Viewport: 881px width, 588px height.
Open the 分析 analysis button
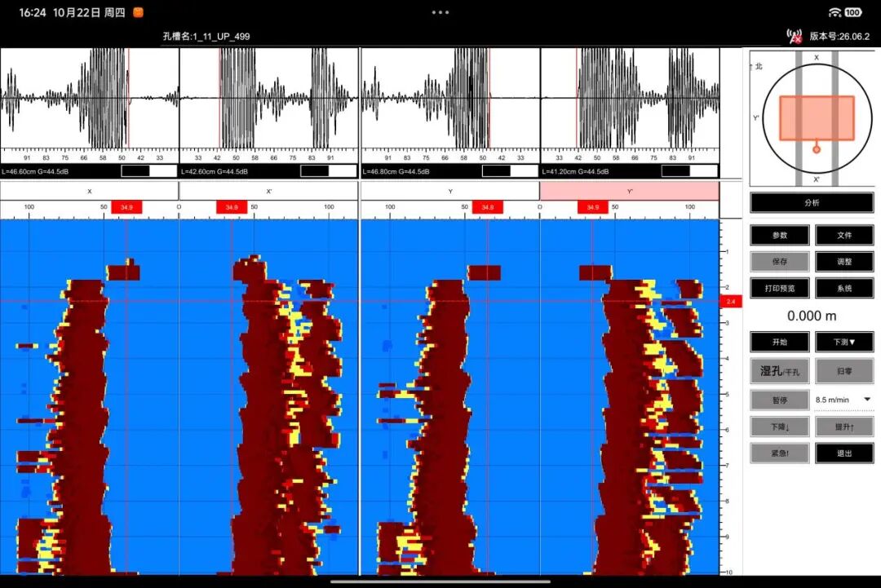[x=812, y=203]
